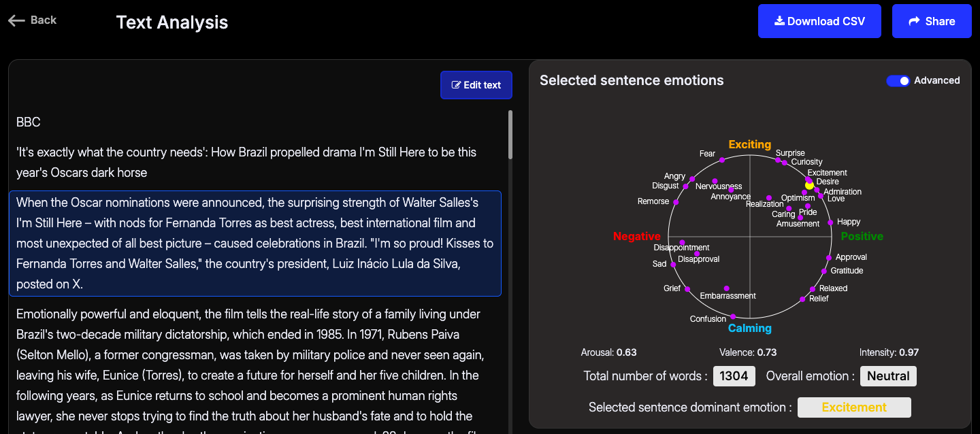This screenshot has height=434, width=980.
Task: Click the Approval emotion dot
Action: pos(829,258)
